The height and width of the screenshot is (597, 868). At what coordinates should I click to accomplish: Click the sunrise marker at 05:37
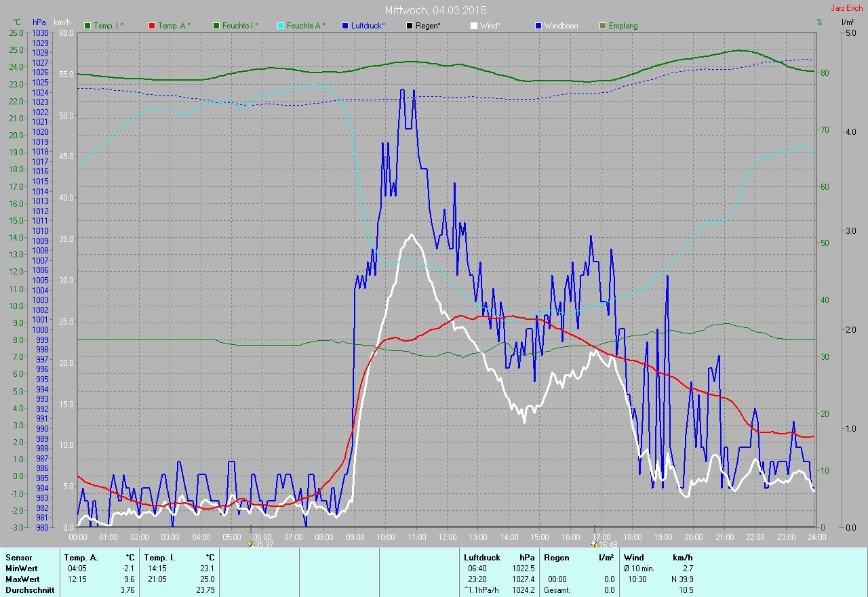coord(251,543)
